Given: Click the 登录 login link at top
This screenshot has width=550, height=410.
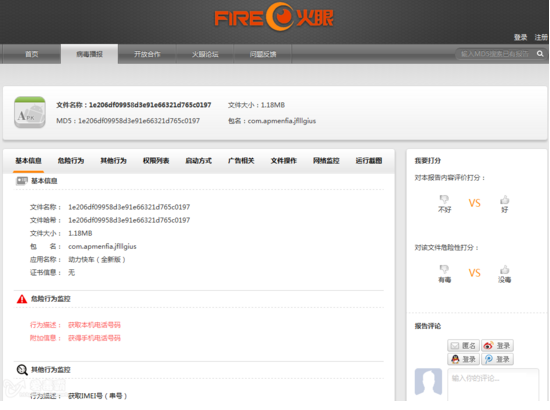Looking at the screenshot, I should [521, 37].
